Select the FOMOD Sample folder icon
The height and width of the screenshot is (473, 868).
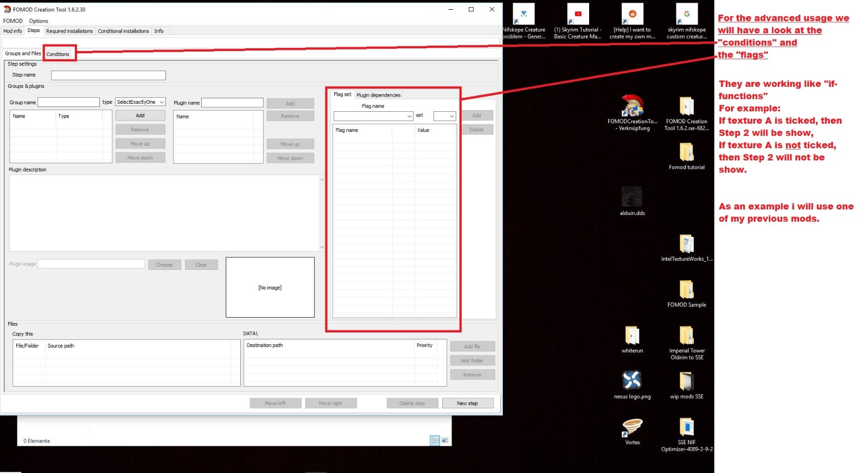pyautogui.click(x=686, y=289)
